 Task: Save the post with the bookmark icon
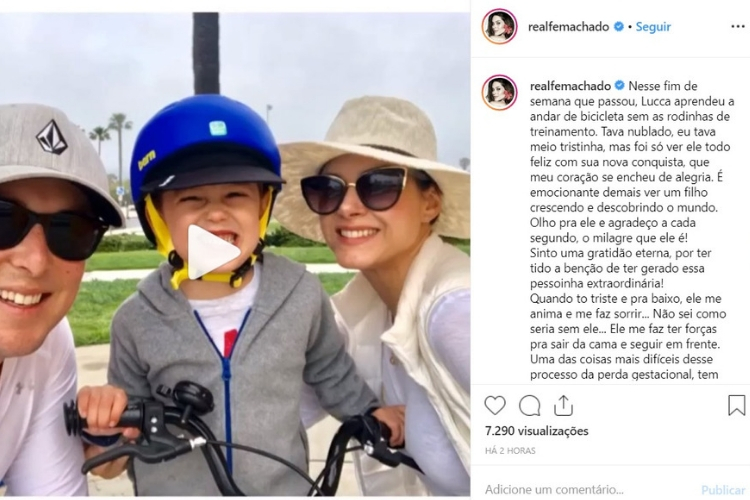click(736, 405)
